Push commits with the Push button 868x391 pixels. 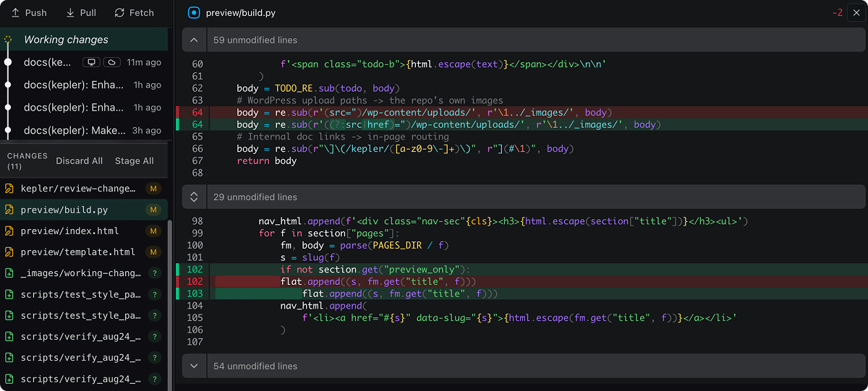click(x=29, y=12)
